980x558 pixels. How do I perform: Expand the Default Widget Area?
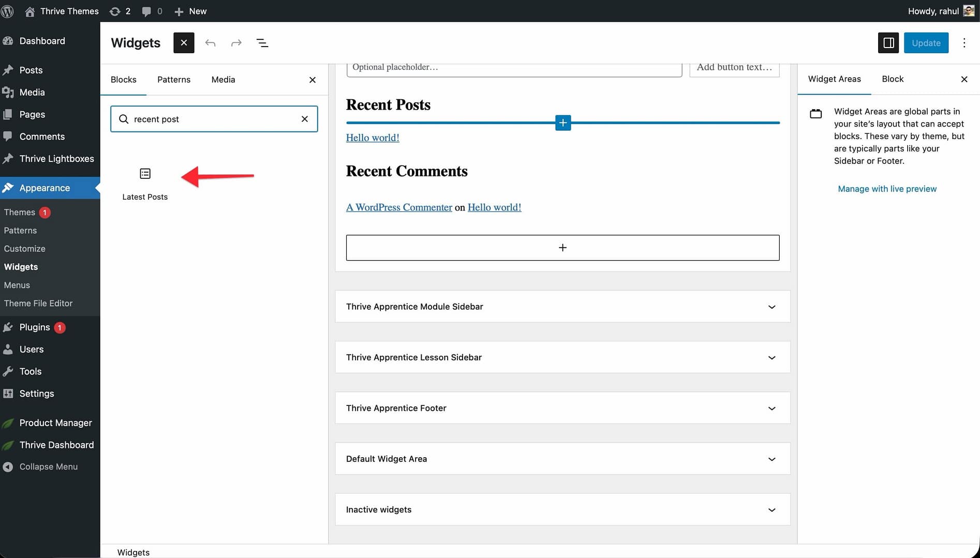tap(771, 459)
